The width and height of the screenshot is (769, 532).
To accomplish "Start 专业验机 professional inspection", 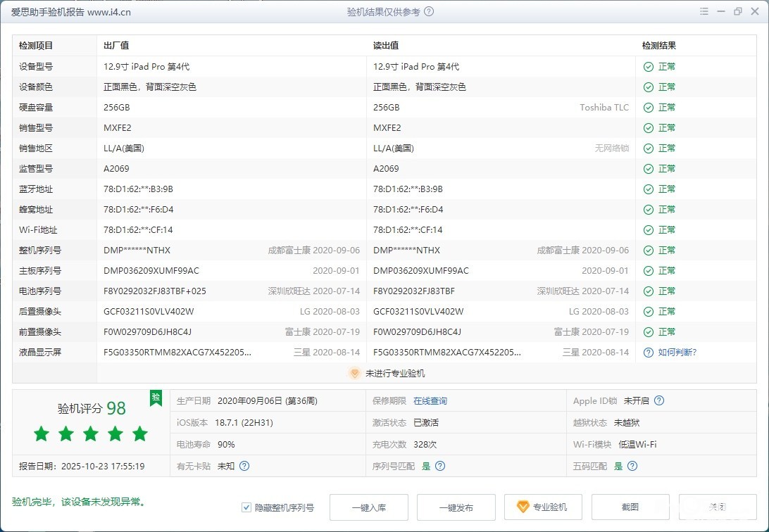I will tap(542, 507).
